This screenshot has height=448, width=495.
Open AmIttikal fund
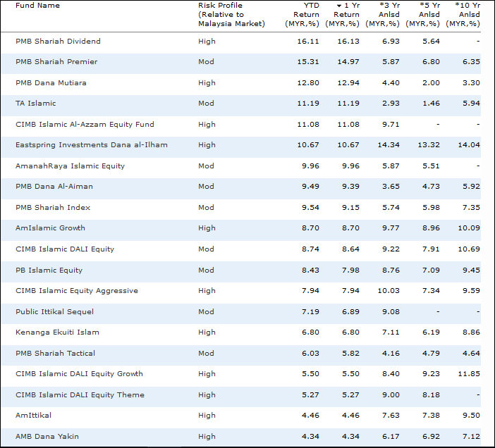tap(33, 416)
